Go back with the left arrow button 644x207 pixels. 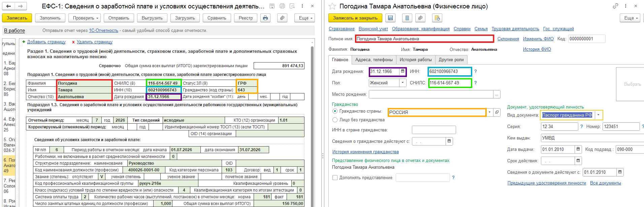pyautogui.click(x=8, y=6)
